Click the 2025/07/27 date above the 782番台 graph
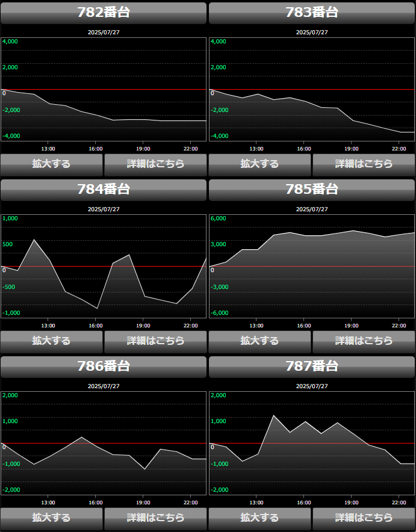Viewport: 416px width, 532px height. 104,32
